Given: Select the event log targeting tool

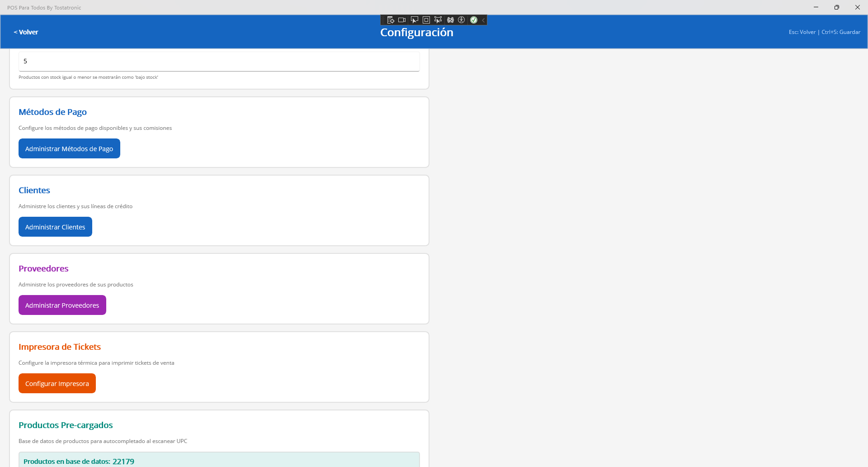Looking at the screenshot, I should pyautogui.click(x=391, y=20).
